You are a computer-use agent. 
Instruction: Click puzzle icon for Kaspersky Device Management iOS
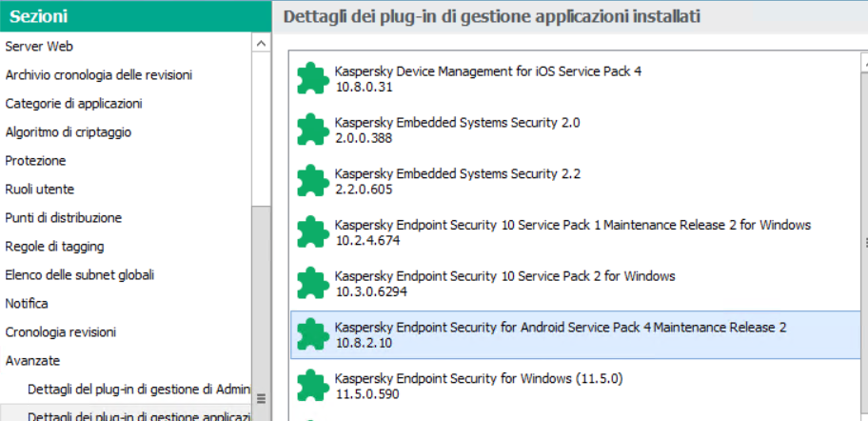click(311, 79)
